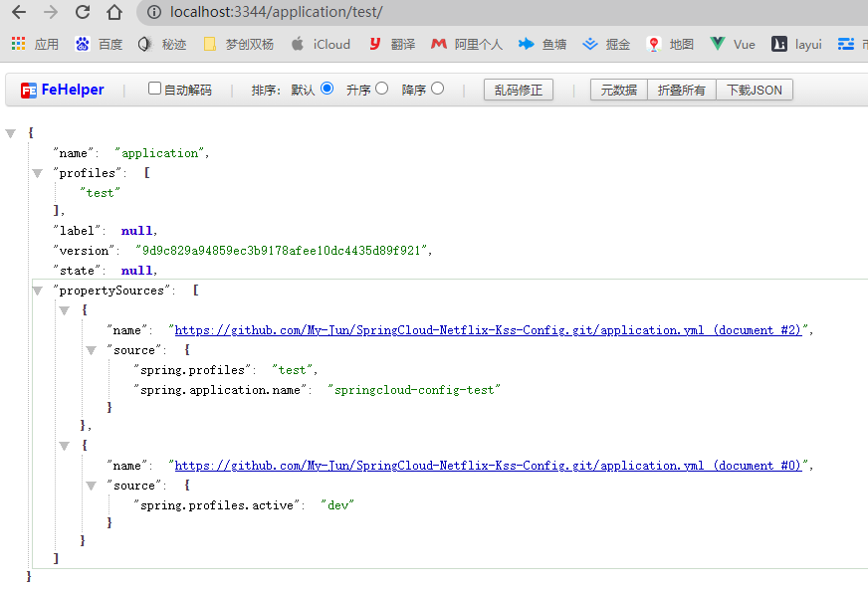Open the 应用 apps grid bookmark
Image resolution: width=868 pixels, height=589 pixels.
(18, 44)
